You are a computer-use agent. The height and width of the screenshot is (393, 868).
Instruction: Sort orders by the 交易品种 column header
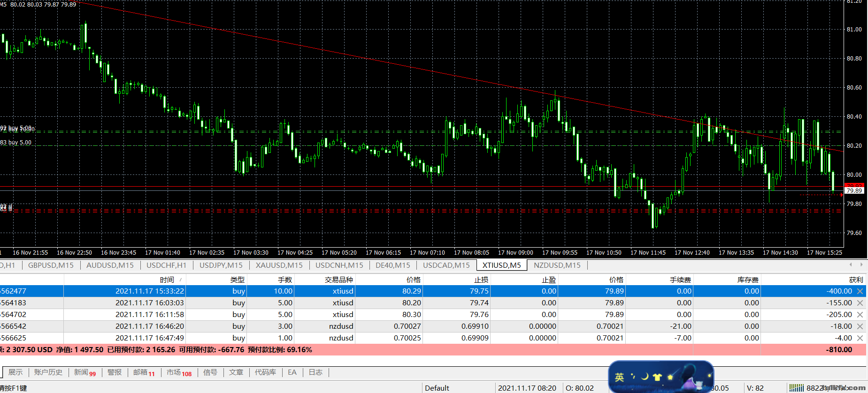(324, 280)
